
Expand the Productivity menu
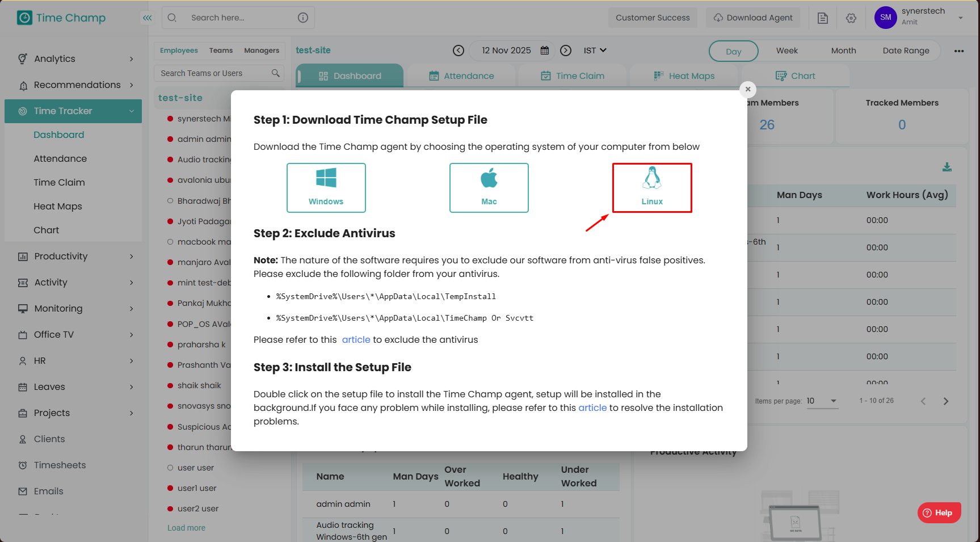pyautogui.click(x=73, y=256)
